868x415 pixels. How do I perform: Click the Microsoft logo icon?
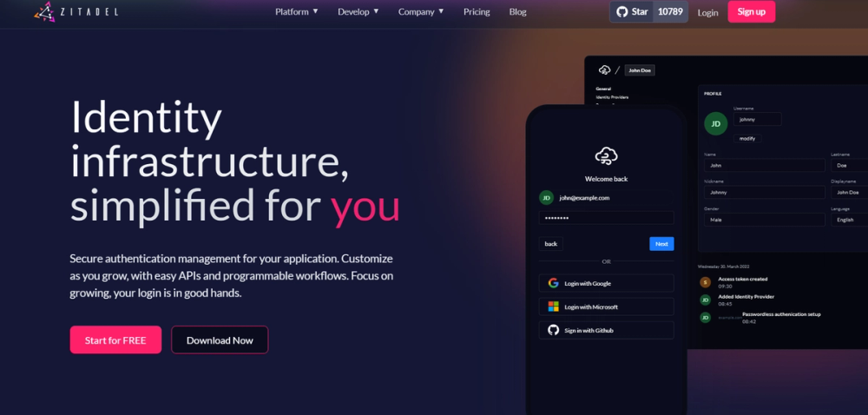tap(553, 306)
